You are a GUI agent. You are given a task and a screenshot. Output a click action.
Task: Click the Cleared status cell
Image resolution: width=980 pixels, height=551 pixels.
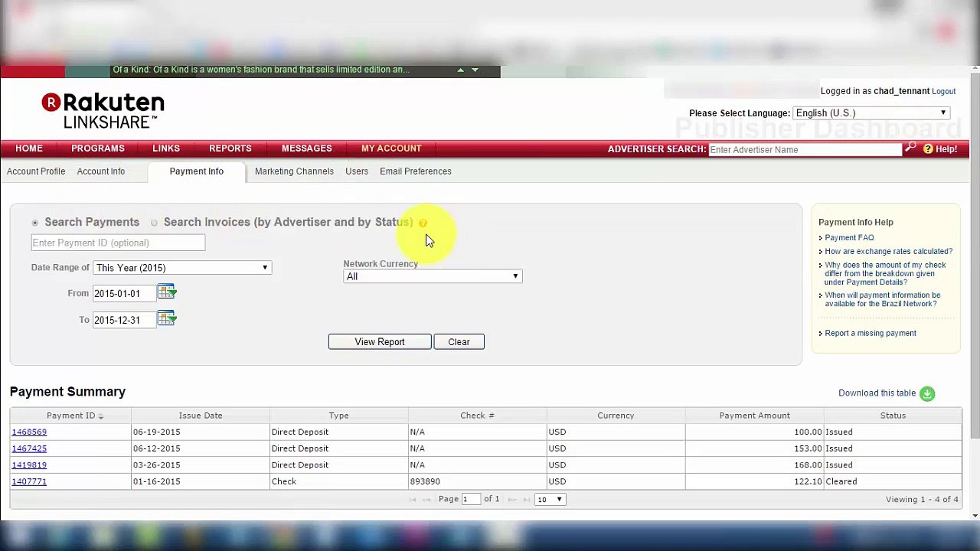click(x=893, y=481)
